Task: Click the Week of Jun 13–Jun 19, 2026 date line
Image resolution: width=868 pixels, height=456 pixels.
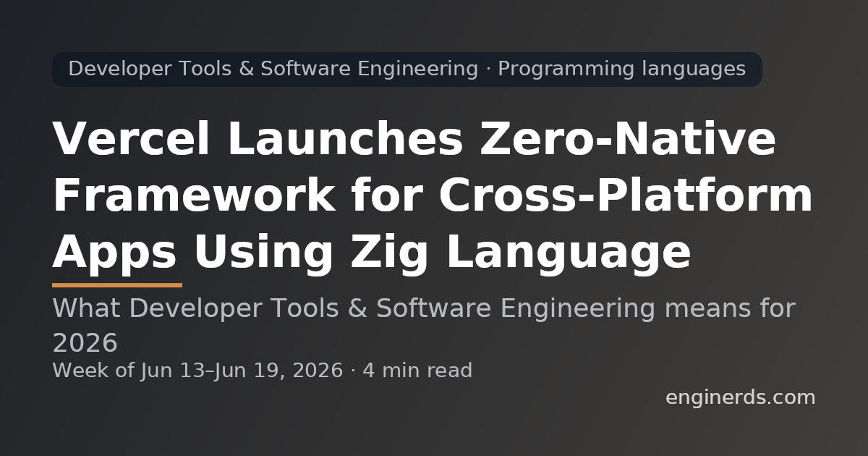Action: (262, 371)
